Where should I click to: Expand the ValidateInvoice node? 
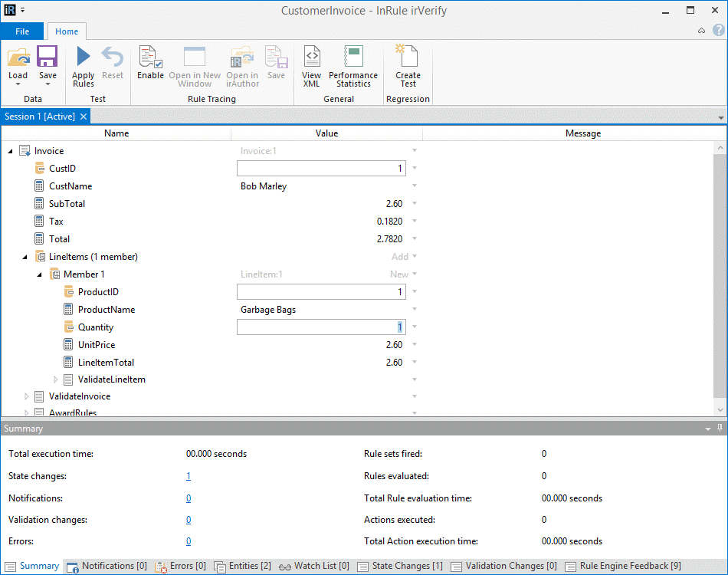click(26, 397)
